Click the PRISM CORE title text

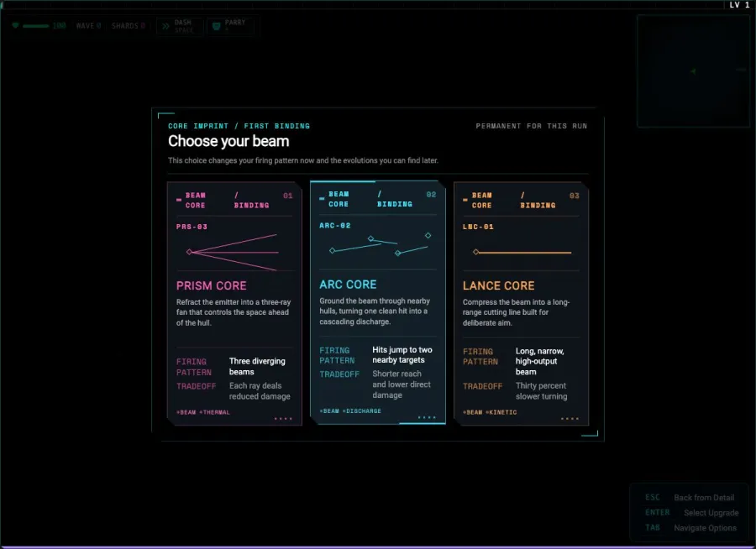point(211,285)
